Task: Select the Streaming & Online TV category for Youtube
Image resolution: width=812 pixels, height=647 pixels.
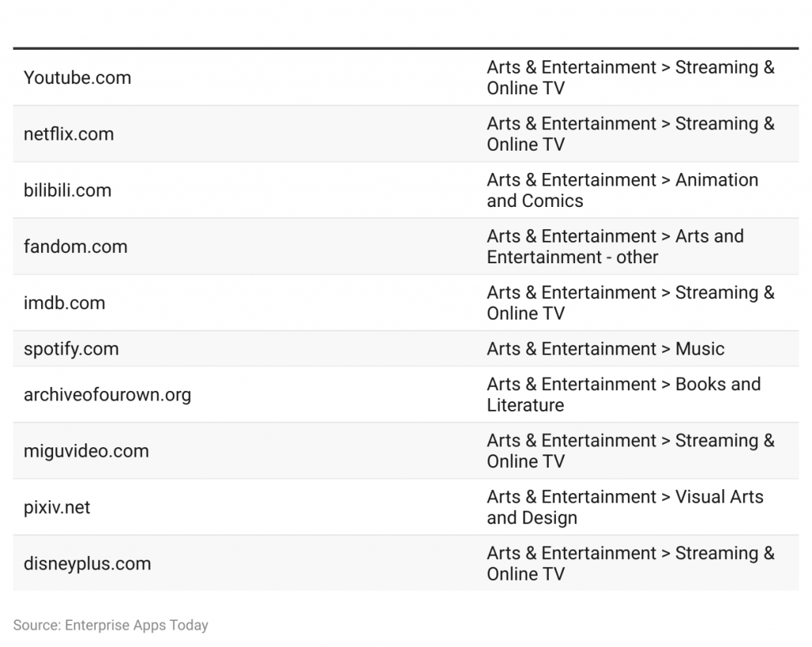Action: 630,78
